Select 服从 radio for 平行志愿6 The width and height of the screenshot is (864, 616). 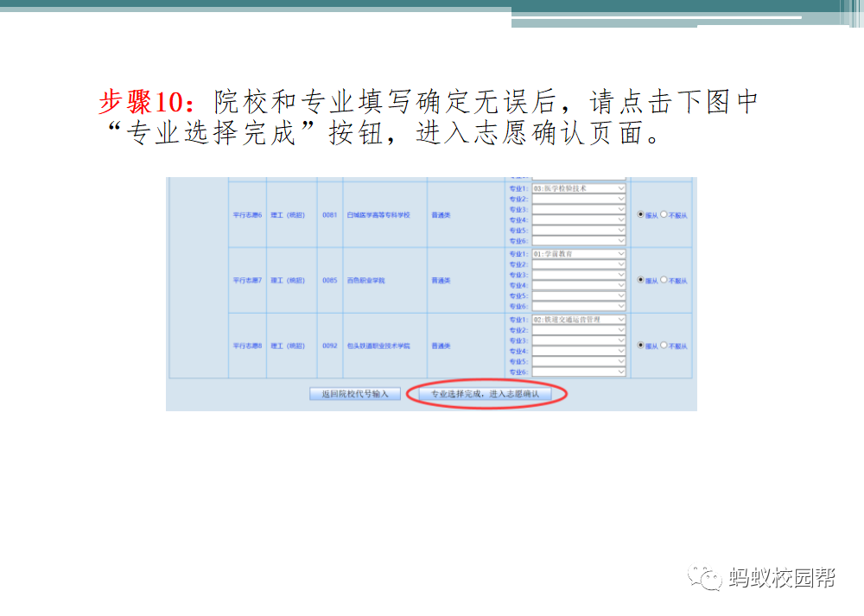(x=640, y=214)
